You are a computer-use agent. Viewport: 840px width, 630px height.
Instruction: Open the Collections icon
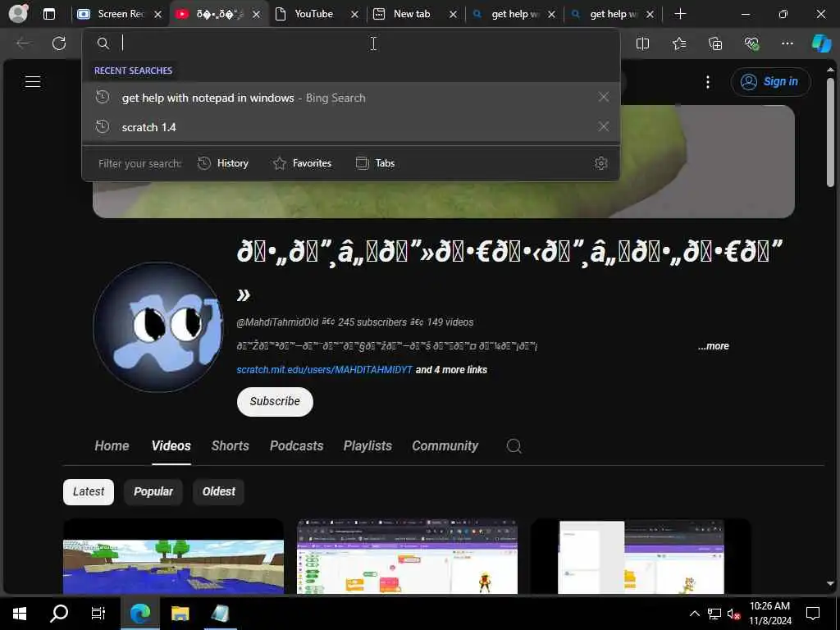715,43
